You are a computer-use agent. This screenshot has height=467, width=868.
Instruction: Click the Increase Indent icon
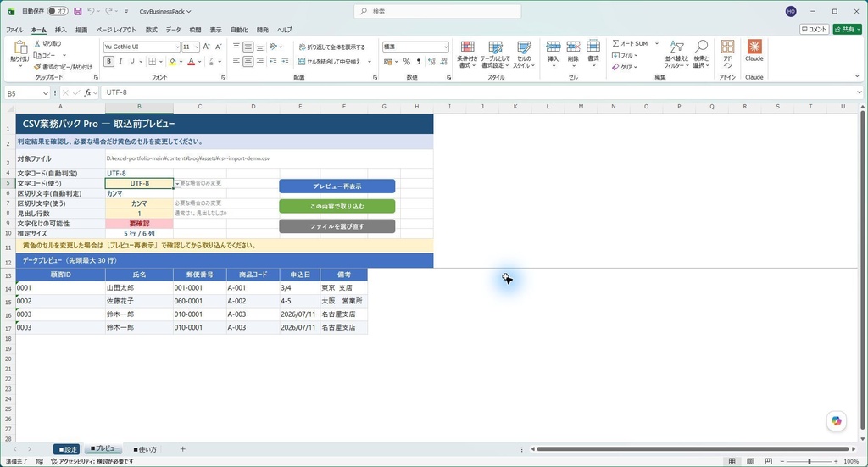[x=285, y=61]
